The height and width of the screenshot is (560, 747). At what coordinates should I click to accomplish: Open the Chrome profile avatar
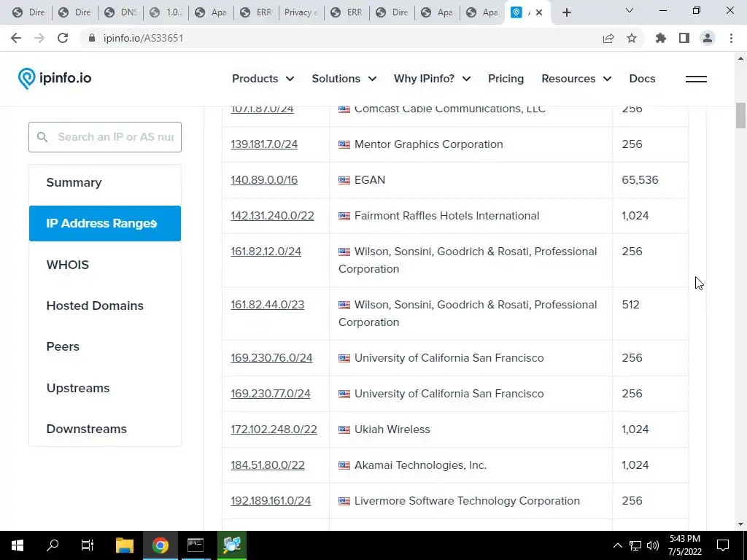point(708,38)
